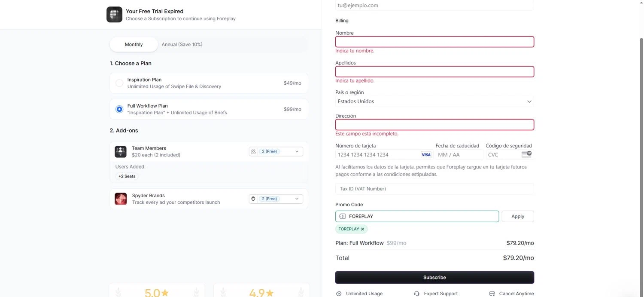644x297 pixels.
Task: Click the Subscribe button
Action: tap(434, 277)
